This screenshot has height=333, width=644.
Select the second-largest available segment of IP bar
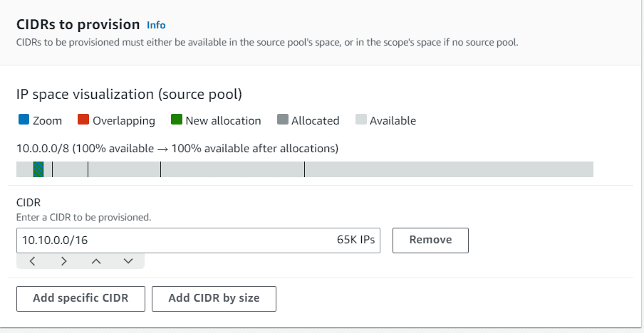[232, 169]
